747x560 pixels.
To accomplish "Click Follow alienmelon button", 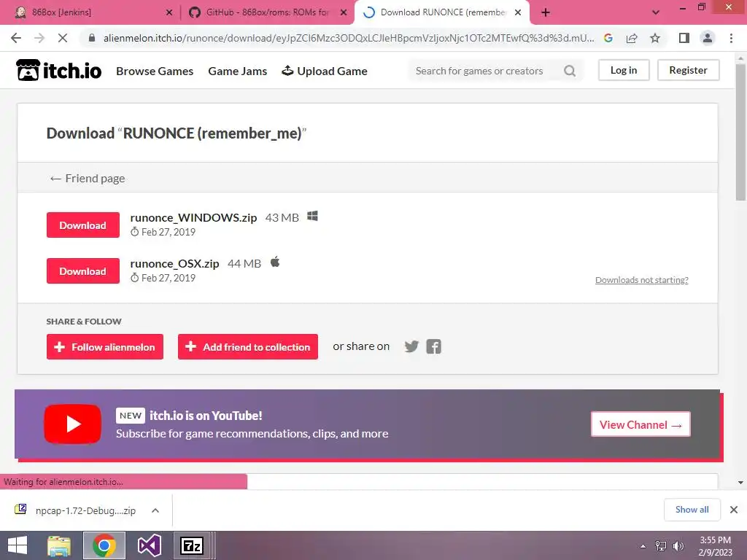I will pyautogui.click(x=105, y=346).
